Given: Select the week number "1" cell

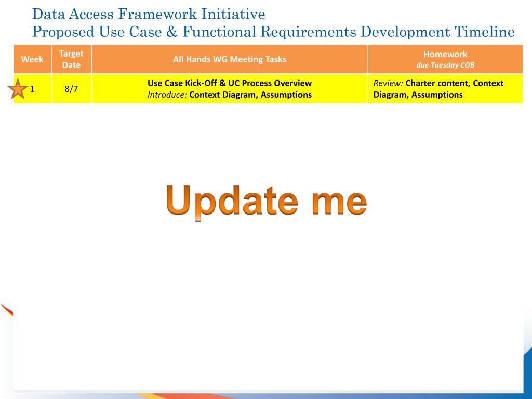Looking at the screenshot, I should point(32,89).
